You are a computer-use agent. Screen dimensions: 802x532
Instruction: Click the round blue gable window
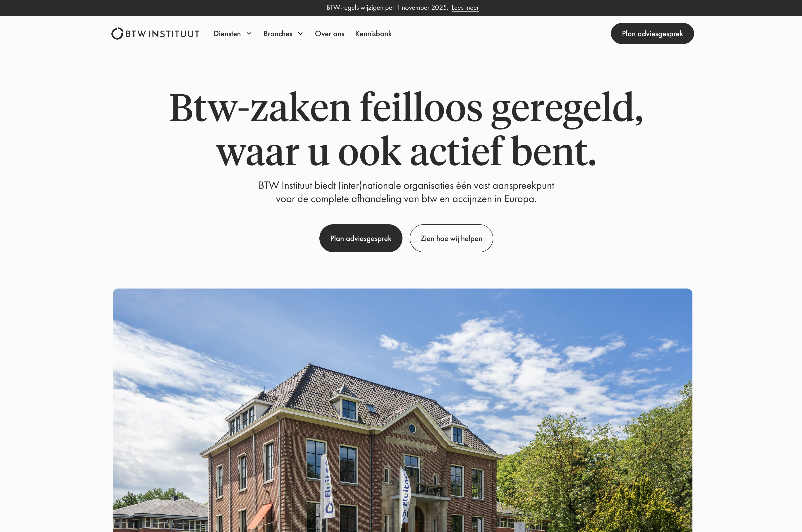(x=412, y=429)
